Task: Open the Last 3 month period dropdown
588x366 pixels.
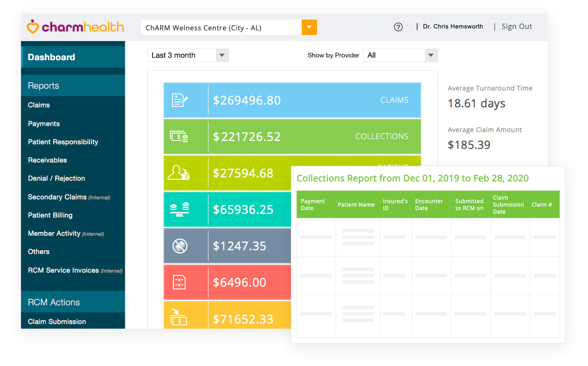Action: [188, 55]
